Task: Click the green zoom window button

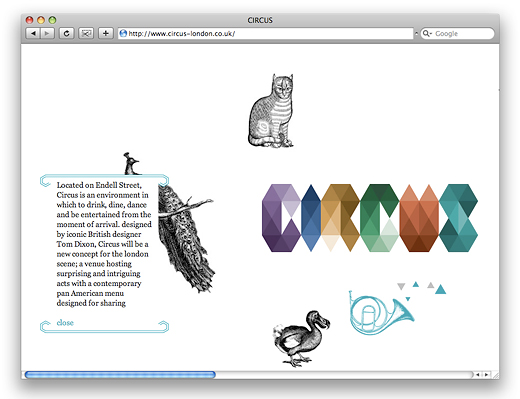Action: [52, 20]
